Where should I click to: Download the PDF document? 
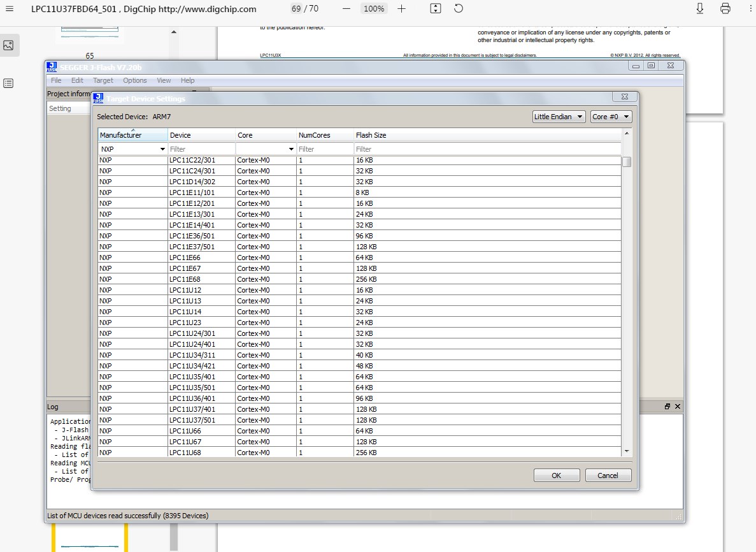[x=699, y=9]
